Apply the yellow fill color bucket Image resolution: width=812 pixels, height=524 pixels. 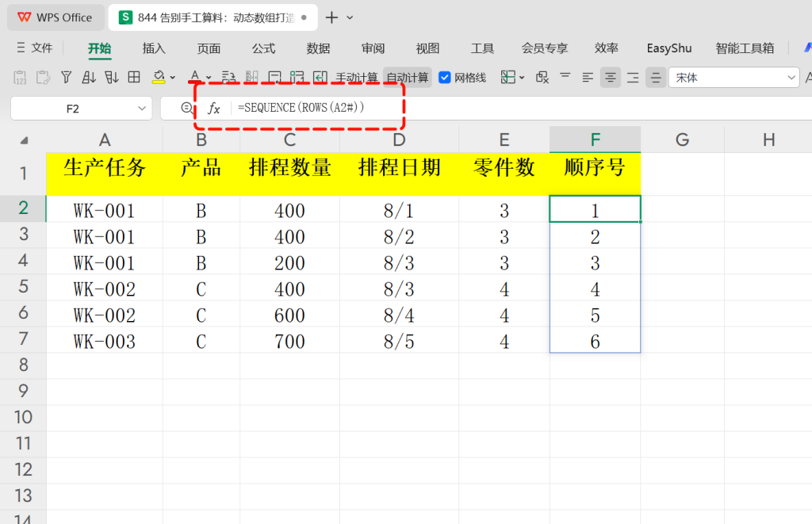click(x=159, y=78)
